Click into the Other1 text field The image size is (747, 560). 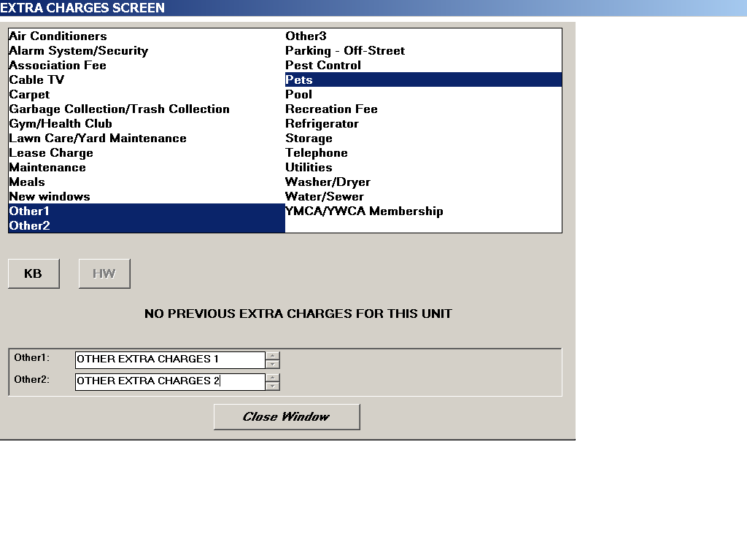tap(169, 359)
